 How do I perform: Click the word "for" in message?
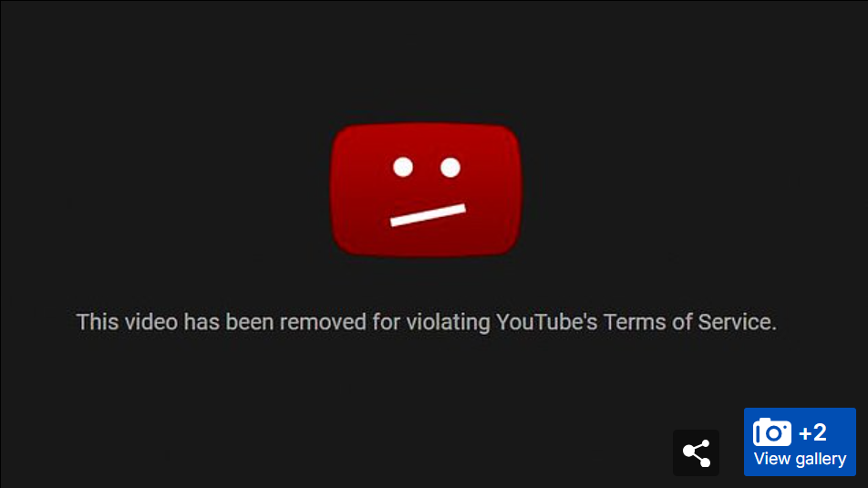coord(386,322)
